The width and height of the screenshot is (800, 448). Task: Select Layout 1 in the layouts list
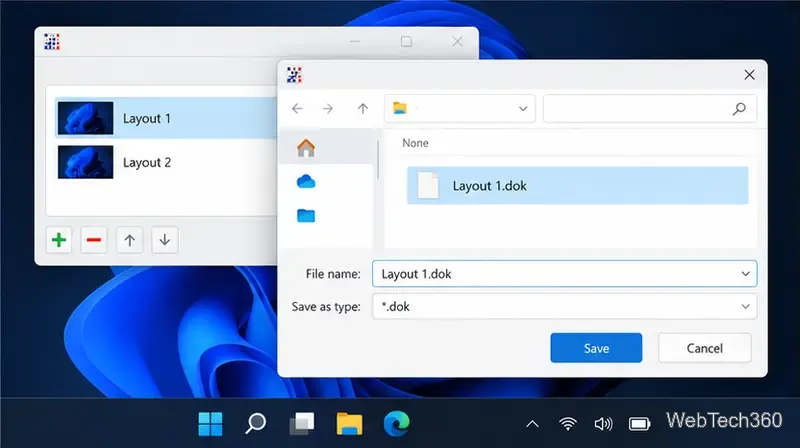166,118
